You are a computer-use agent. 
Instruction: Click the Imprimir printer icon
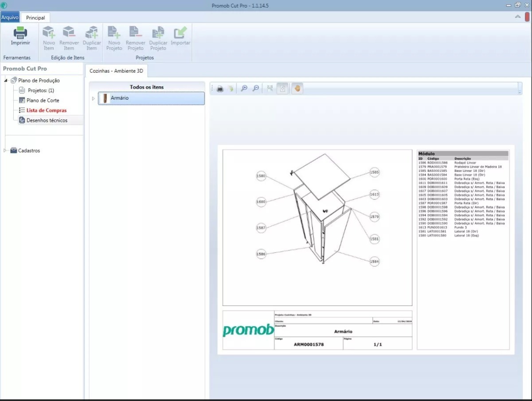20,33
